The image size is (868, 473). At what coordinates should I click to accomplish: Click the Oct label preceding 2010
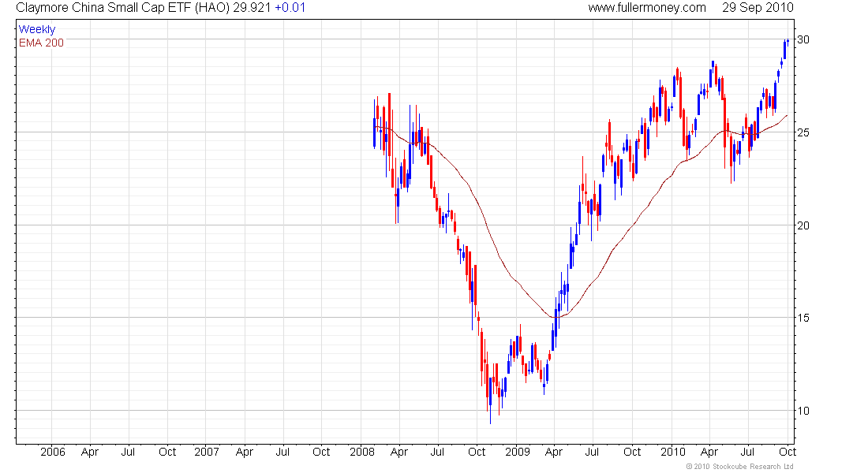632,452
